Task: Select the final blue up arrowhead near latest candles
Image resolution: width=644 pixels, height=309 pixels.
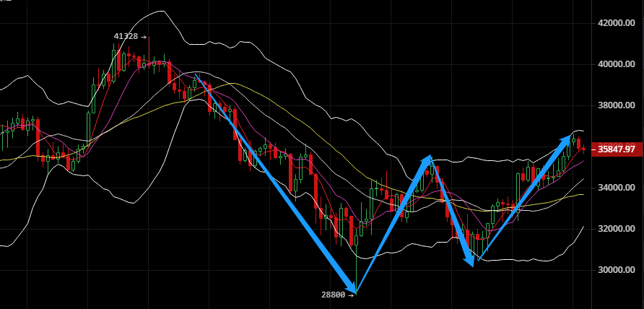Action: pos(565,140)
